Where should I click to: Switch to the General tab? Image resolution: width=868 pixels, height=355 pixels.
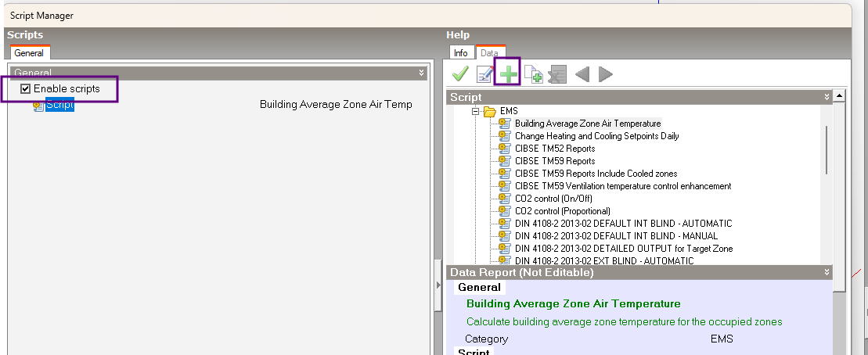tap(29, 53)
